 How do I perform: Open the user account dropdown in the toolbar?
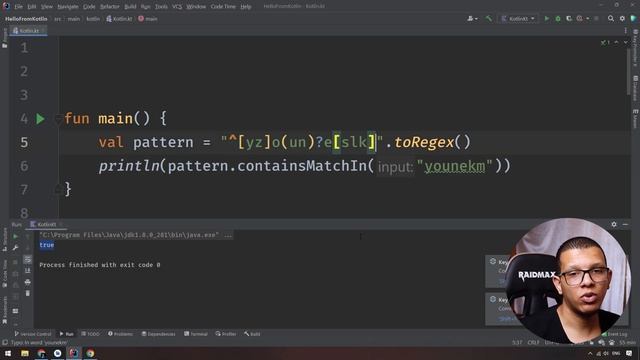click(x=472, y=18)
